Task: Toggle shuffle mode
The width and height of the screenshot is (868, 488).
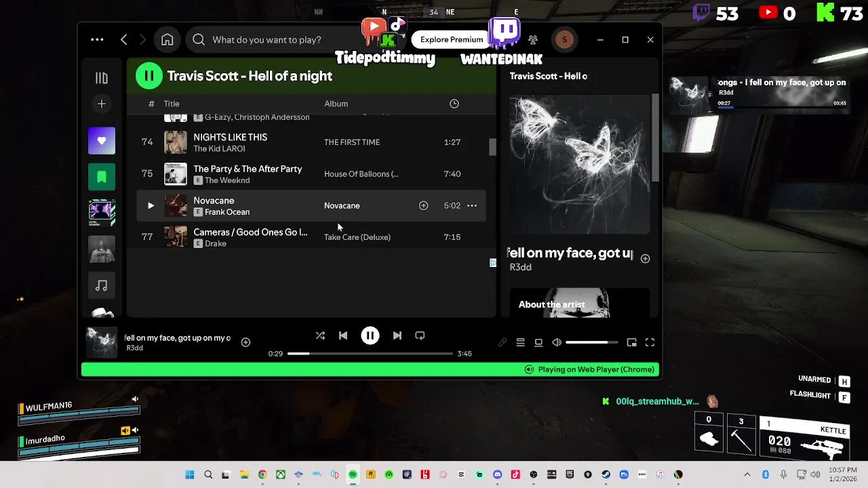Action: 320,335
